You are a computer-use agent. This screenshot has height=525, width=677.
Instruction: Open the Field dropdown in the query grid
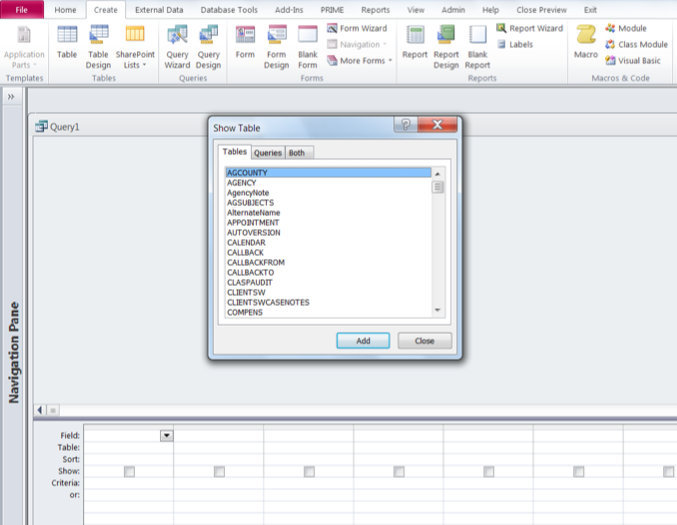click(x=167, y=435)
